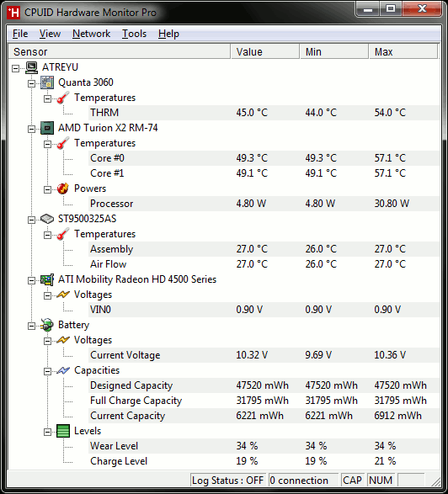Open the File menu

pyautogui.click(x=20, y=34)
